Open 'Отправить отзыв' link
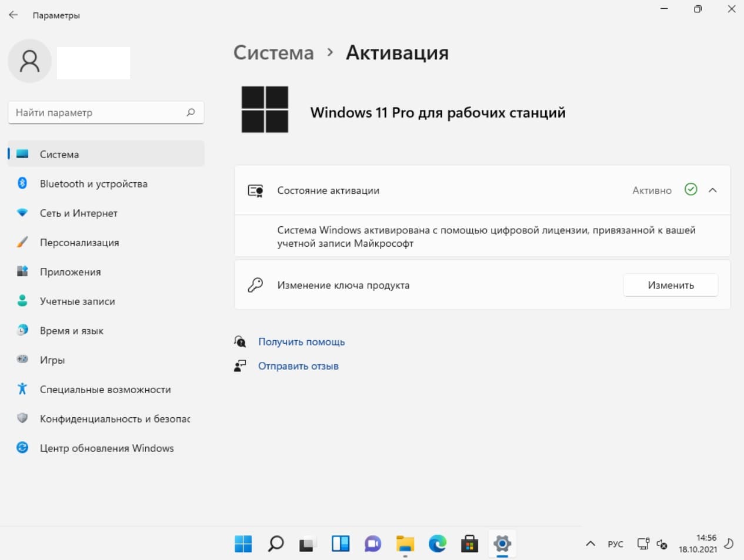Image resolution: width=744 pixels, height=560 pixels. pos(298,365)
